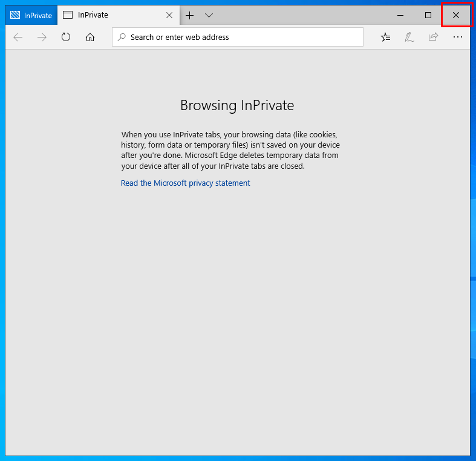The height and width of the screenshot is (461, 476).
Task: Click the page icon on InPrivate tab
Action: pos(68,15)
